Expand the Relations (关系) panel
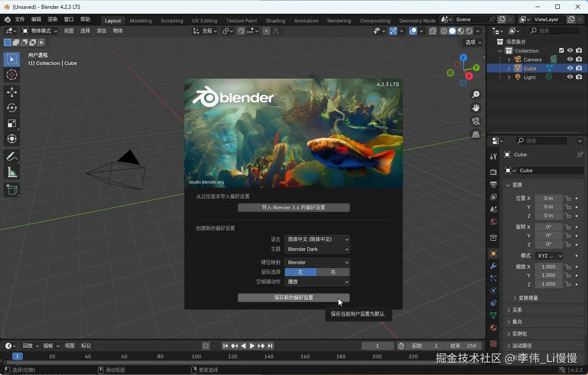 tap(517, 310)
